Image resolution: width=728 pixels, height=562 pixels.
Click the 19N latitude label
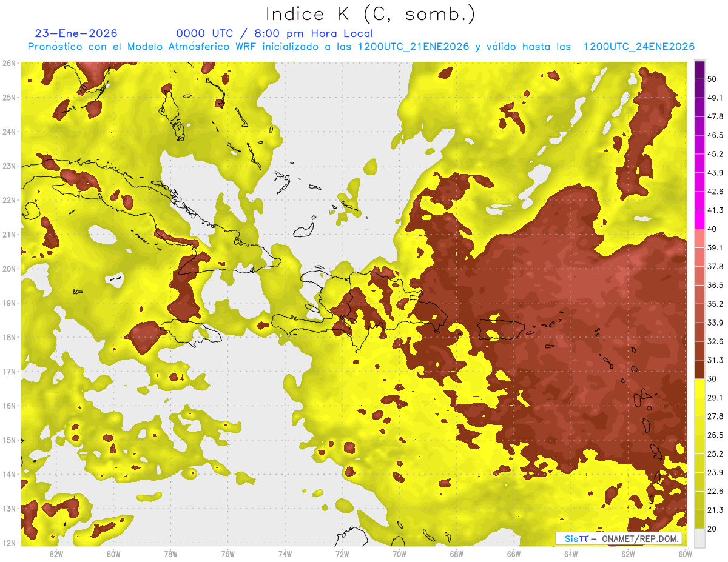(9, 303)
